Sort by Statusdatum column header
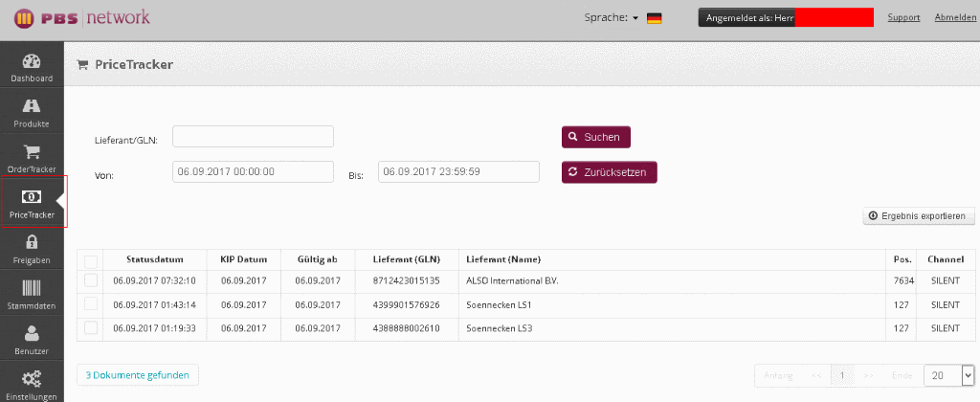The image size is (980, 402). 154,259
